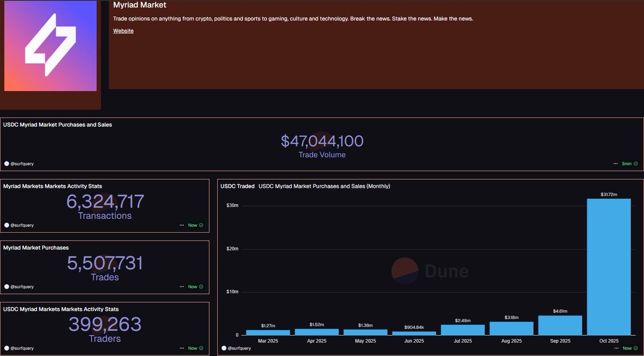Open three-dot menu in Trade Volume panel
This screenshot has width=644, height=356.
pyautogui.click(x=616, y=164)
